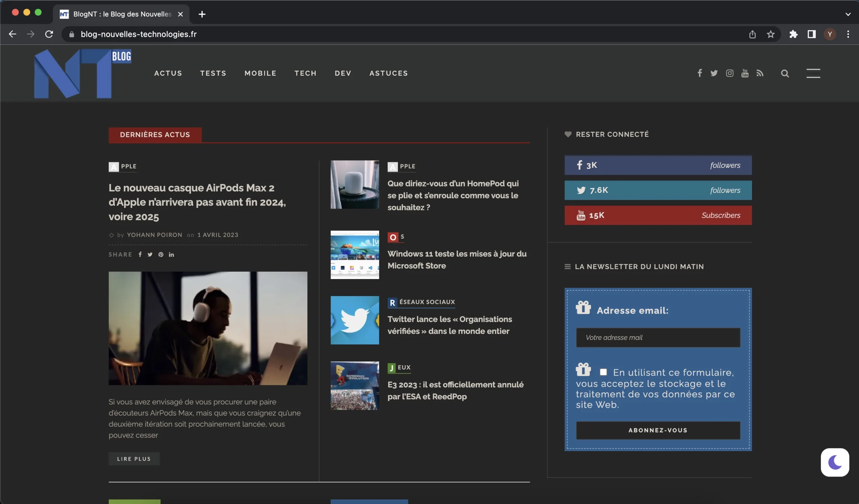Viewport: 859px width, 504px height.
Task: Open the Facebook icon in header
Action: point(700,73)
